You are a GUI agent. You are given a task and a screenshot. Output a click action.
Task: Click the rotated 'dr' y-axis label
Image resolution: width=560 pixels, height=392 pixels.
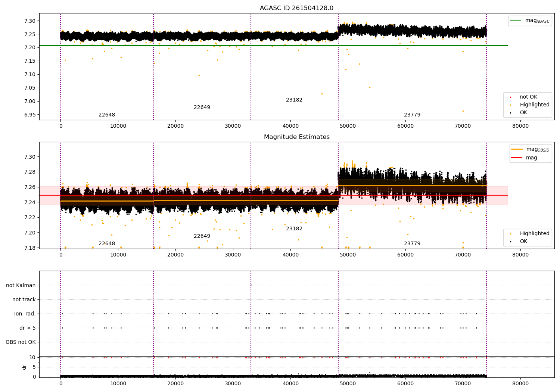coord(24,367)
